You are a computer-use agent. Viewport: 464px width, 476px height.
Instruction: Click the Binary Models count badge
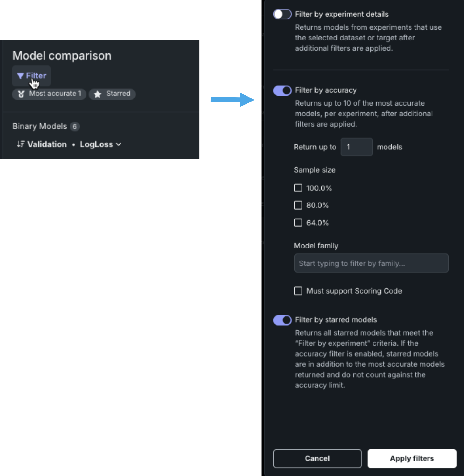click(x=74, y=127)
